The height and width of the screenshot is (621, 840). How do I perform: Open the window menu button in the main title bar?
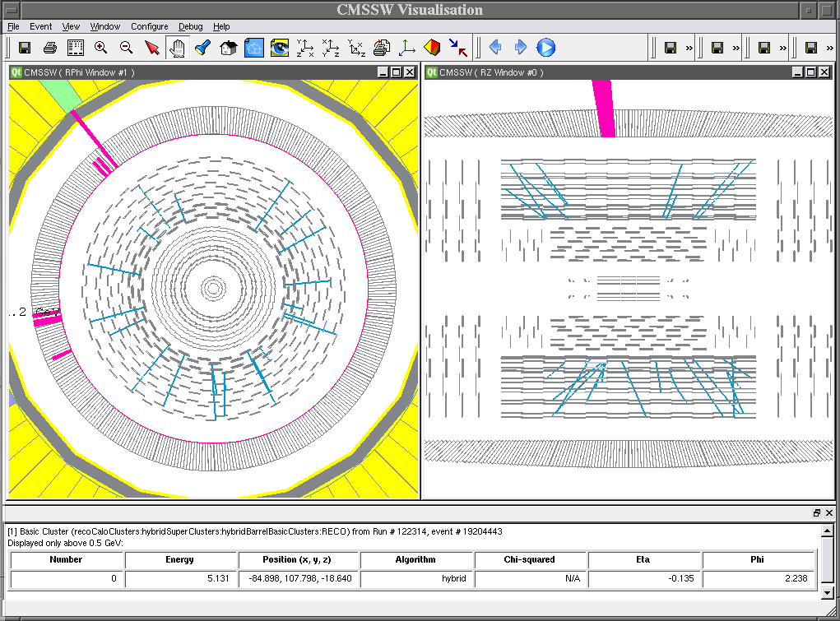click(x=12, y=10)
